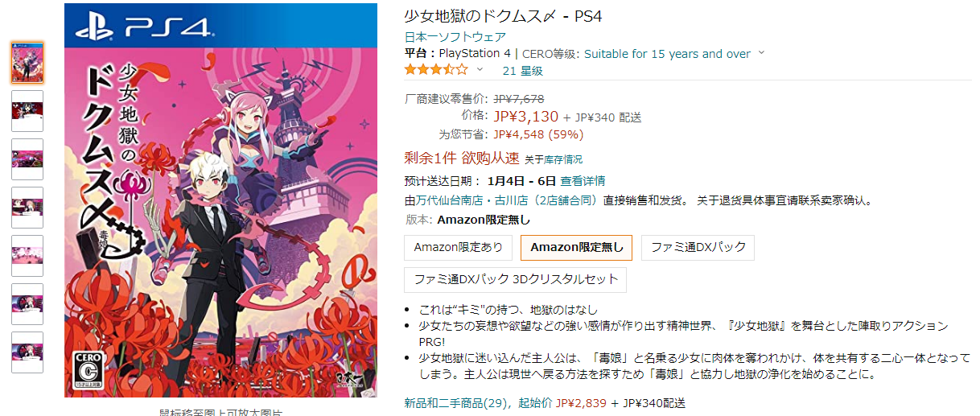
Task: Select the third product thumbnail image
Action: tap(27, 159)
